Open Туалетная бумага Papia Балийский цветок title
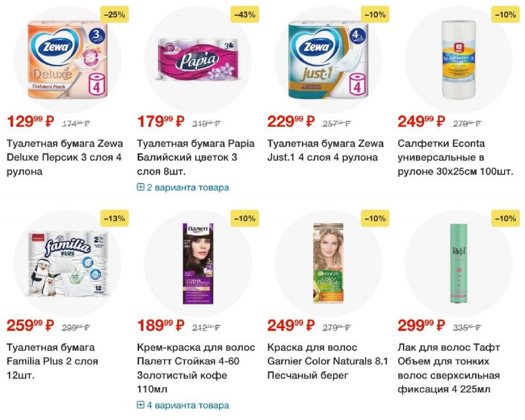The height and width of the screenshot is (420, 525). tap(196, 157)
